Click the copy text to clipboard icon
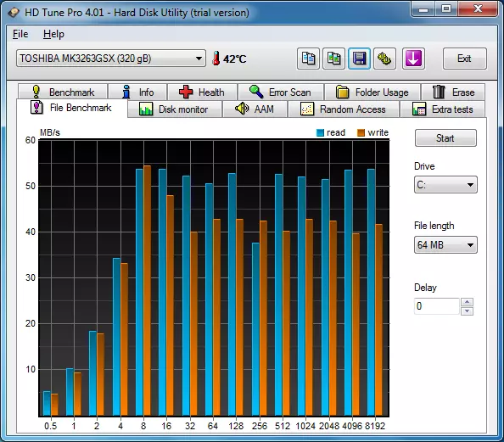This screenshot has height=442, width=504. pos(308,59)
